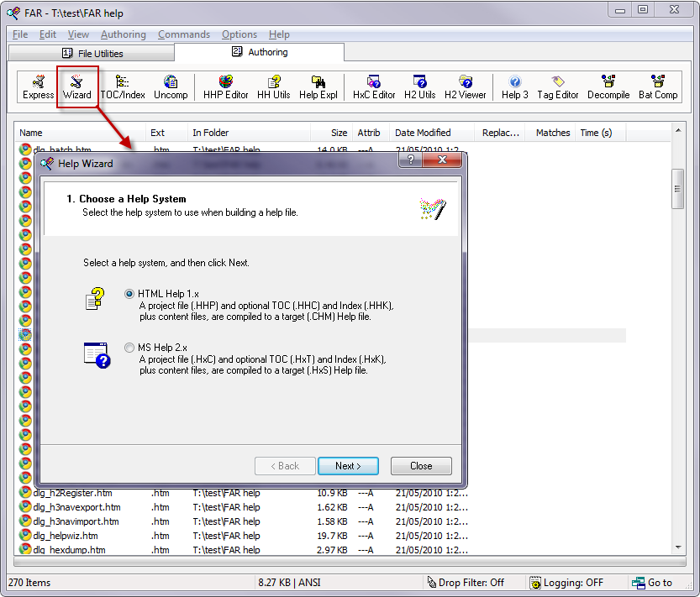Open HH Utils tool

coord(274,87)
